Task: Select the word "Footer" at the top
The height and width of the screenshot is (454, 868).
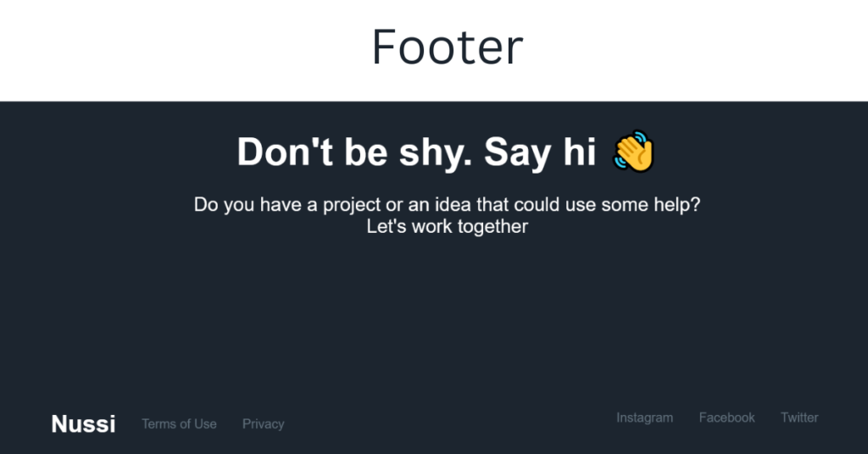Action: pos(448,47)
